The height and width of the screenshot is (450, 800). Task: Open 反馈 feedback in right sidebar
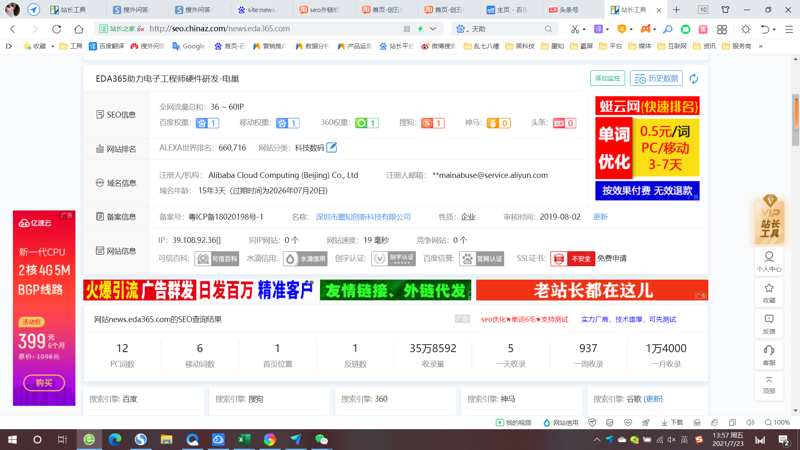pyautogui.click(x=769, y=324)
